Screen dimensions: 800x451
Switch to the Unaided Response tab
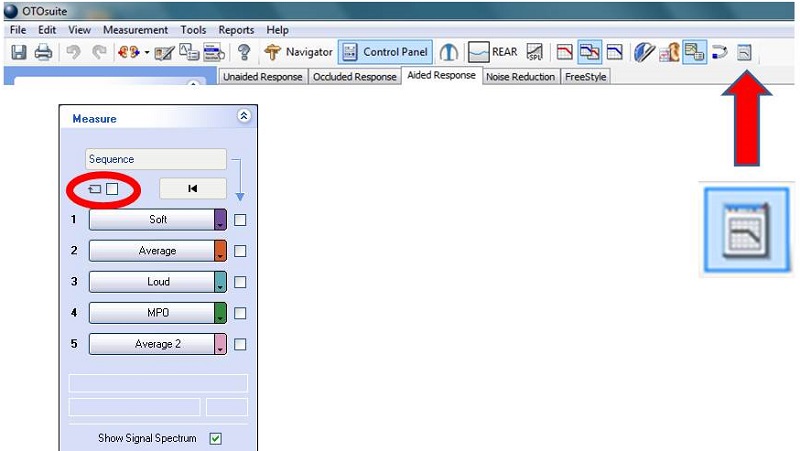tap(263, 77)
